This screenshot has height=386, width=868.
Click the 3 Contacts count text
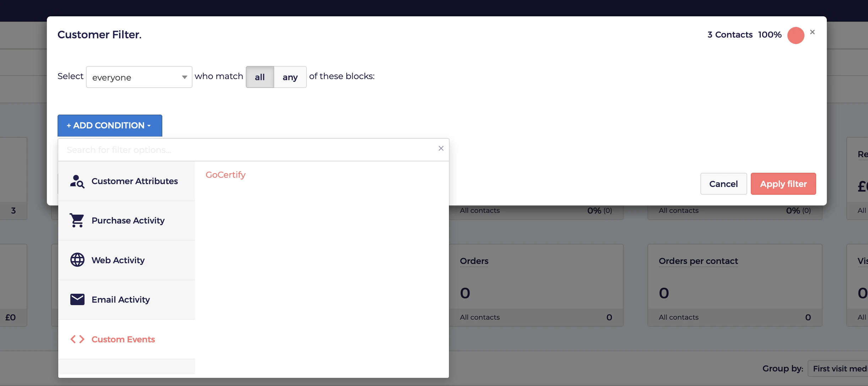[x=730, y=35]
